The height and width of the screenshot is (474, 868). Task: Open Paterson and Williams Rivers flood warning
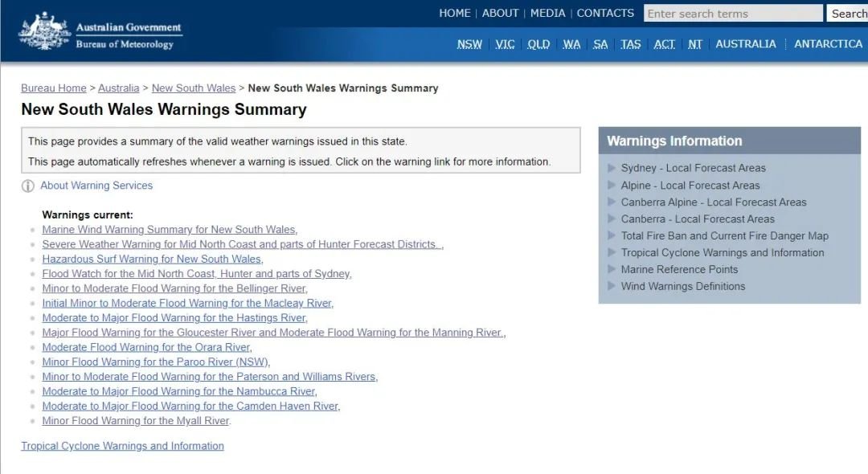tap(210, 377)
